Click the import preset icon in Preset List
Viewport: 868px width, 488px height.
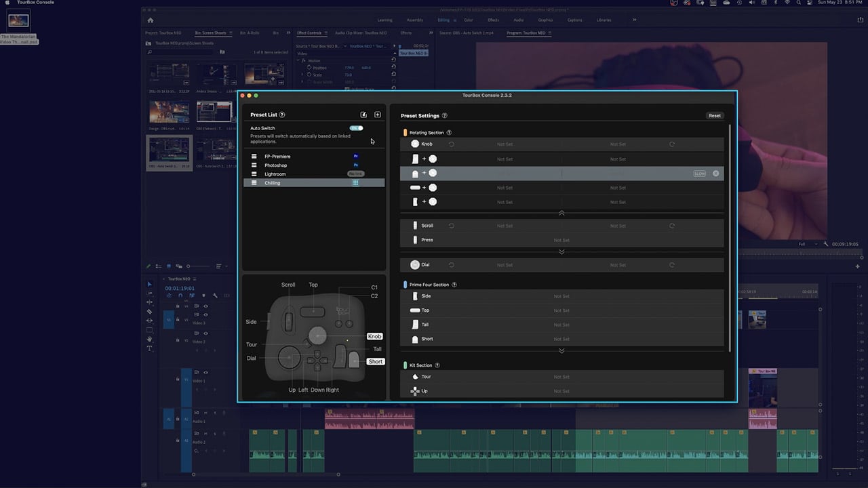click(x=363, y=115)
